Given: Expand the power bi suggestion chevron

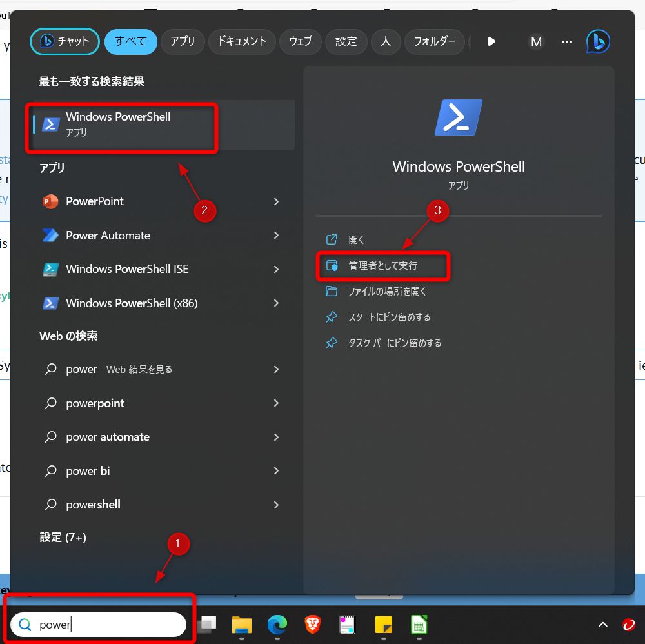Looking at the screenshot, I should click(276, 471).
